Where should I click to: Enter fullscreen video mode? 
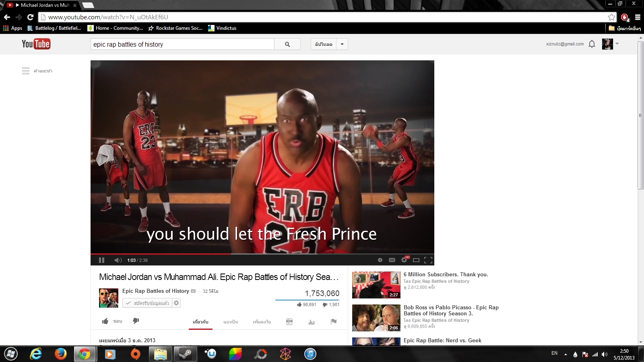click(428, 260)
